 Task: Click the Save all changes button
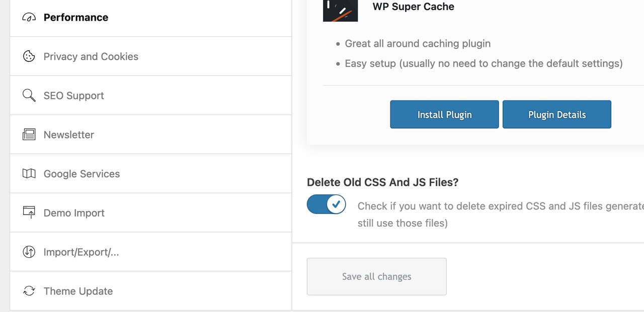(x=377, y=276)
